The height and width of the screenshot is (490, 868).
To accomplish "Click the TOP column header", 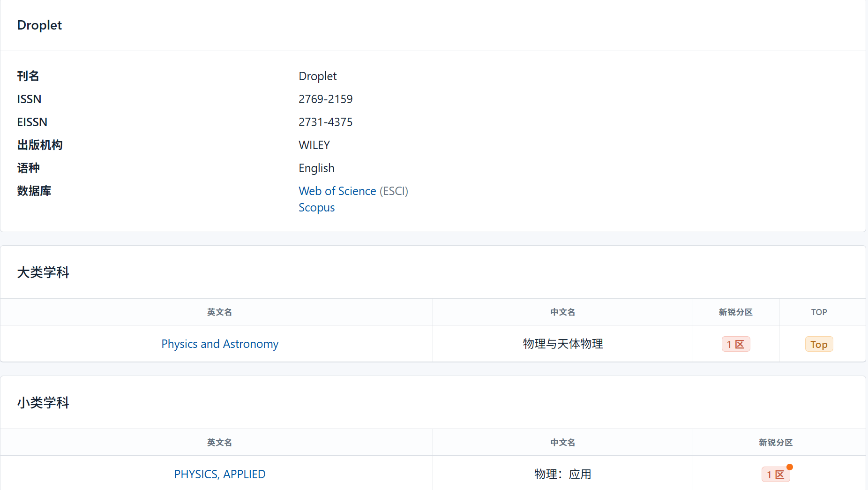I will [x=819, y=312].
